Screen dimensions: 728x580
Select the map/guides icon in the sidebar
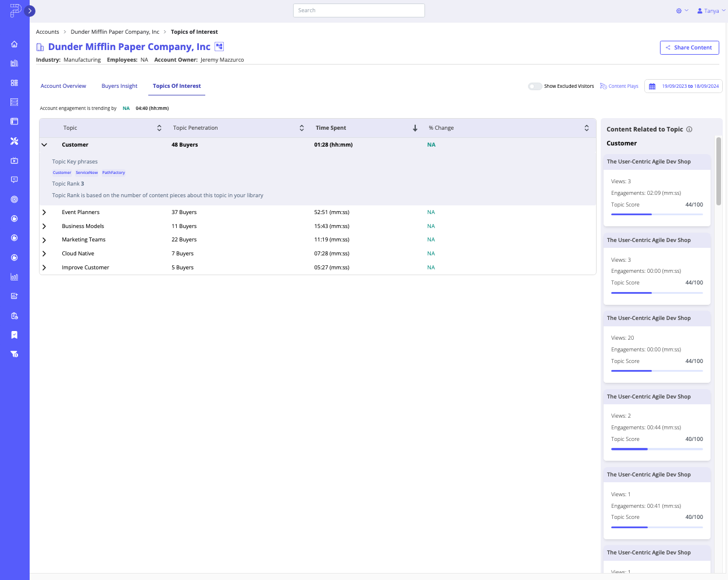tap(14, 63)
